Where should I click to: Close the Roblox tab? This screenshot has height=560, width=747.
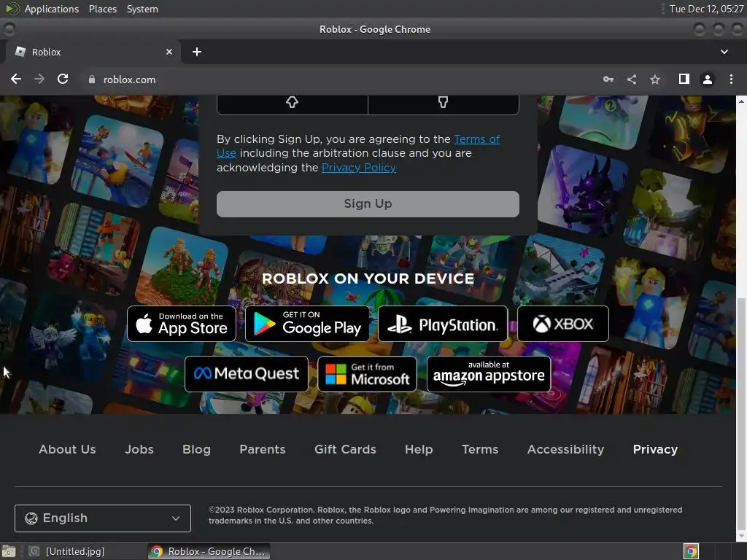coord(169,52)
